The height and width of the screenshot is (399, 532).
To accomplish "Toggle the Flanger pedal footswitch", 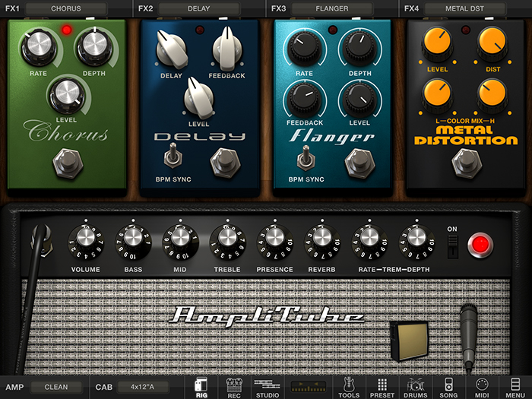I will (x=359, y=163).
